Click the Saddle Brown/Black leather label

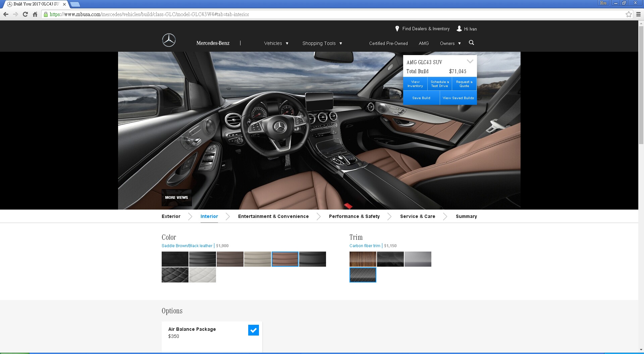(187, 246)
